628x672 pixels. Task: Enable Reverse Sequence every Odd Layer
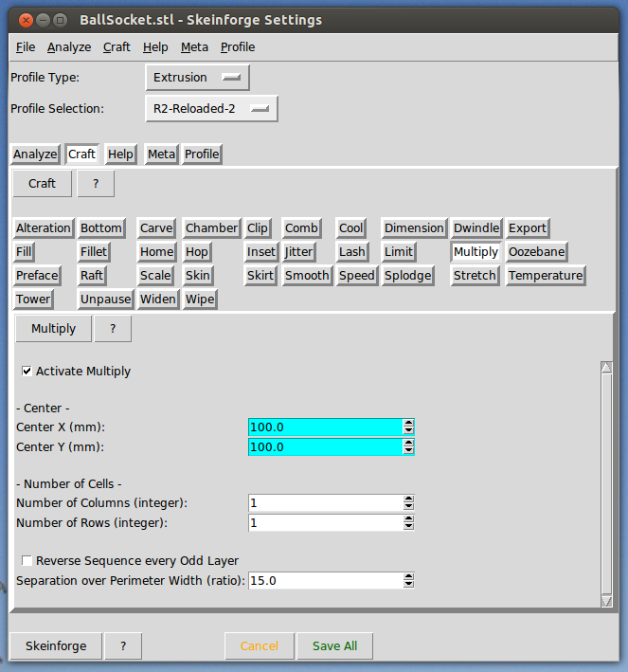[27, 560]
